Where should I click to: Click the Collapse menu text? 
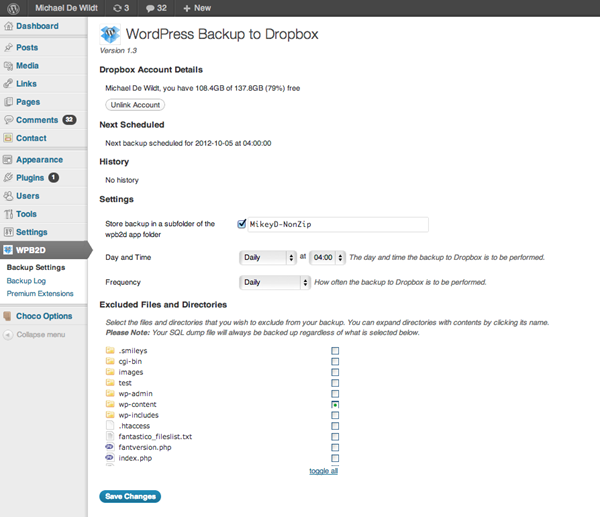point(41,334)
